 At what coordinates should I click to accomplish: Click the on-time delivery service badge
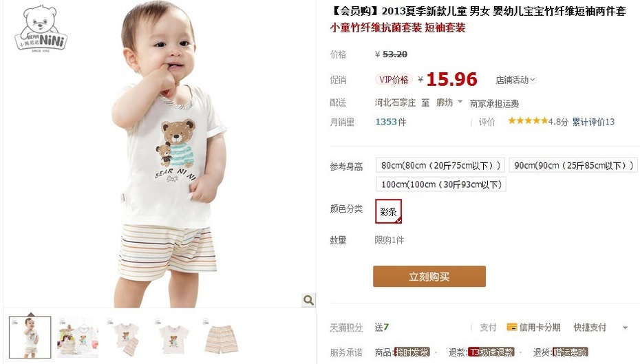tap(412, 352)
